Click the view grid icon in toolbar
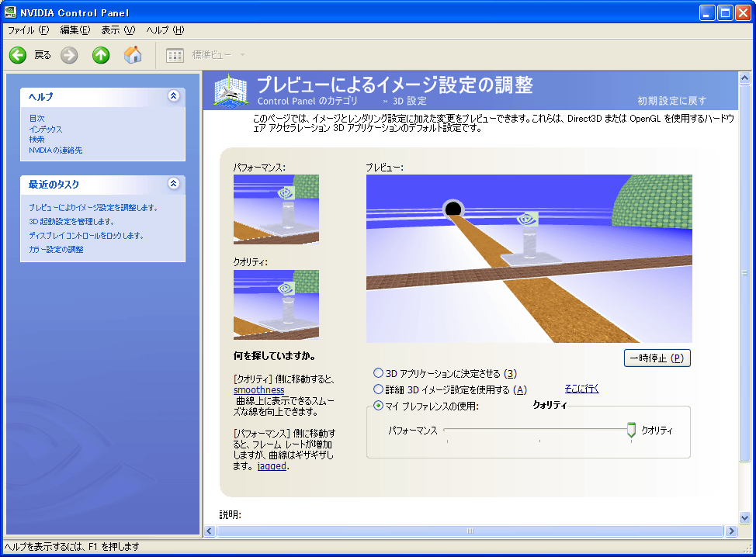 [x=175, y=55]
